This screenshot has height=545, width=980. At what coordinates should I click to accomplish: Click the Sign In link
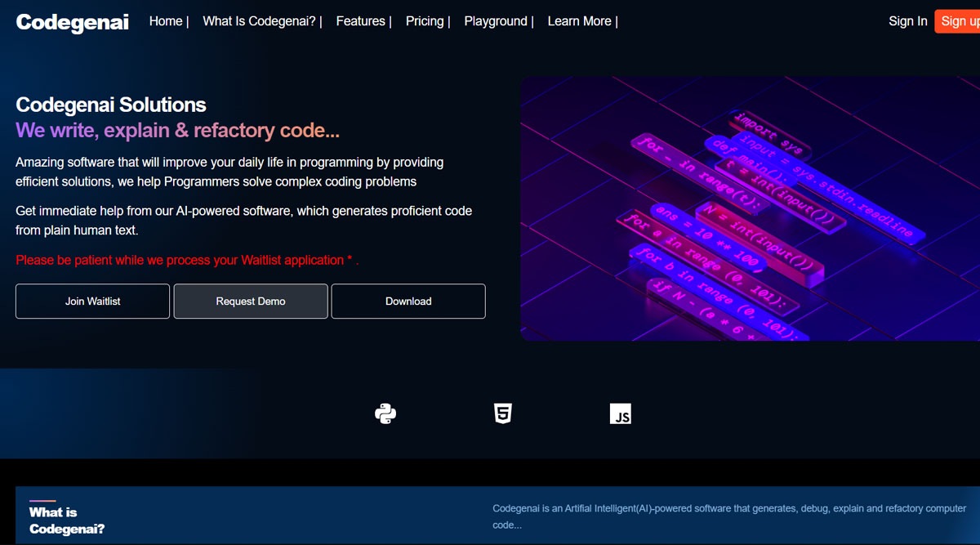click(x=907, y=21)
